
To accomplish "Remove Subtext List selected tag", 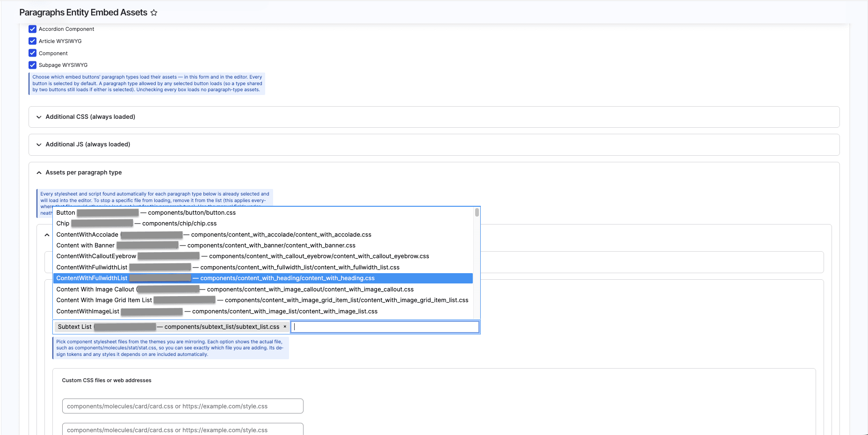I will (285, 327).
